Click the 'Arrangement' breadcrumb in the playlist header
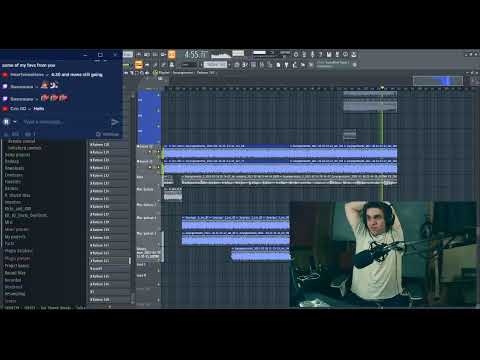The width and height of the screenshot is (480, 360). click(x=183, y=73)
